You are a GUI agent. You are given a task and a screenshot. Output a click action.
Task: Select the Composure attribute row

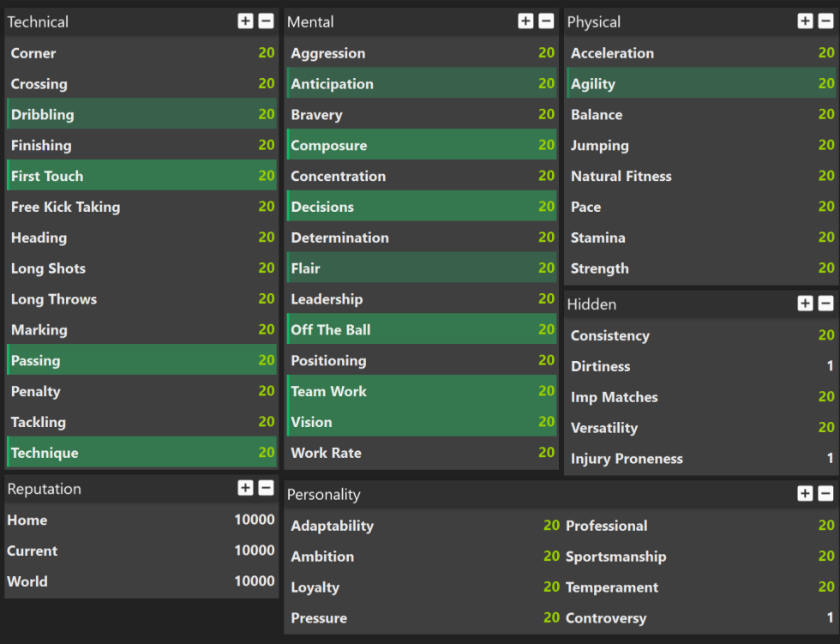422,145
